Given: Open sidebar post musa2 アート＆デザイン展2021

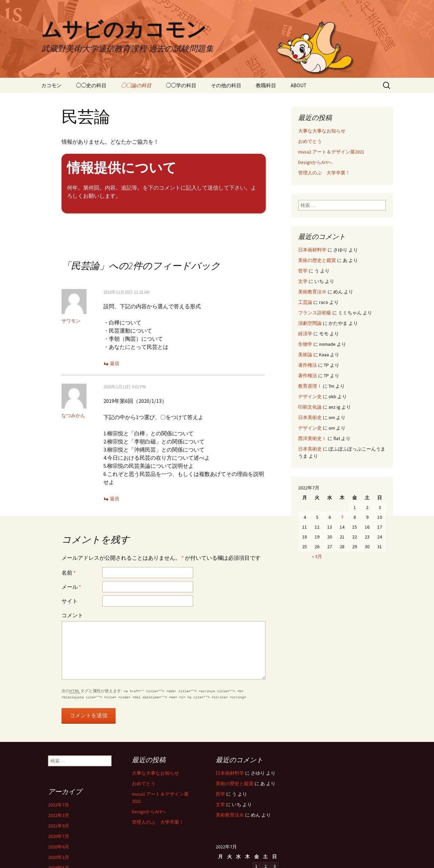Looking at the screenshot, I should point(331,152).
